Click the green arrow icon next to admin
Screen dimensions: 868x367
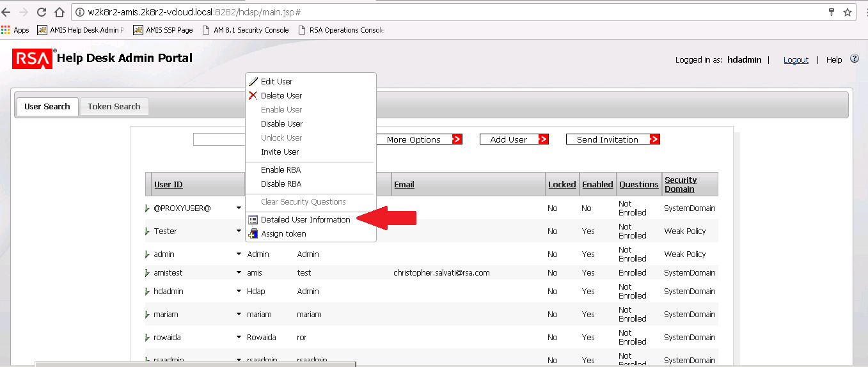pyautogui.click(x=148, y=254)
